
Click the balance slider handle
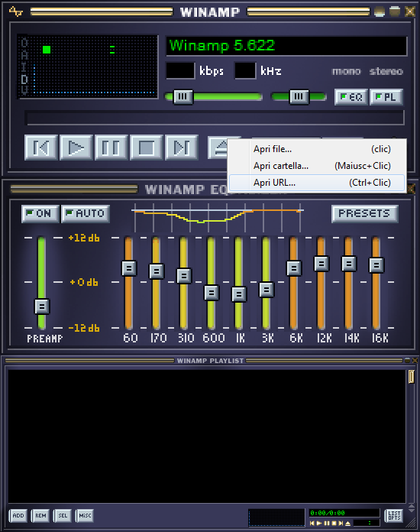[299, 97]
